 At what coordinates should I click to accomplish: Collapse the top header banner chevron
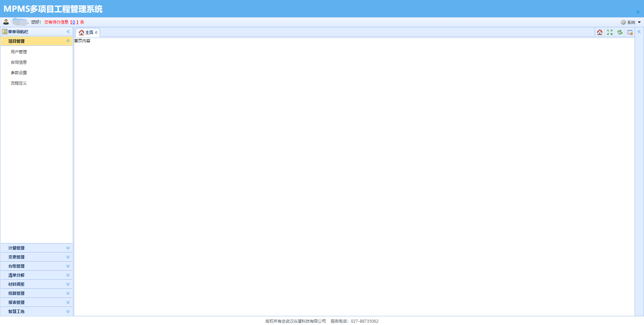(638, 12)
